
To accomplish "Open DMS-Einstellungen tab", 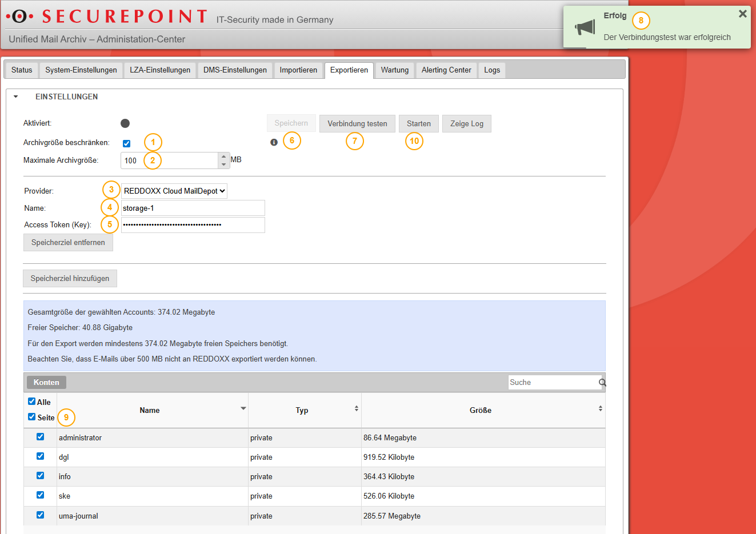I will (235, 70).
